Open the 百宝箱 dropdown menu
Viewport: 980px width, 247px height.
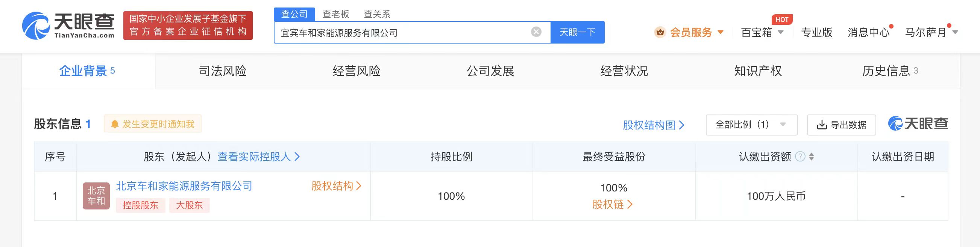pos(762,32)
